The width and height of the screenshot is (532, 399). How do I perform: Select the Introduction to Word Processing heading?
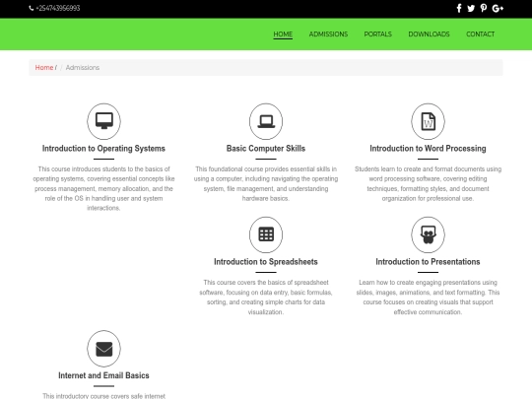click(428, 148)
